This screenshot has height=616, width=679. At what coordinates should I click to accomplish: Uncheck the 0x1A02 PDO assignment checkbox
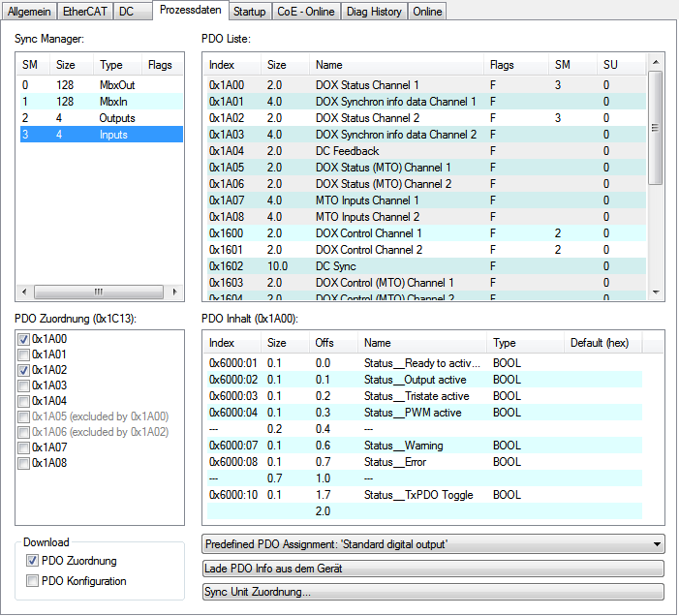point(24,371)
